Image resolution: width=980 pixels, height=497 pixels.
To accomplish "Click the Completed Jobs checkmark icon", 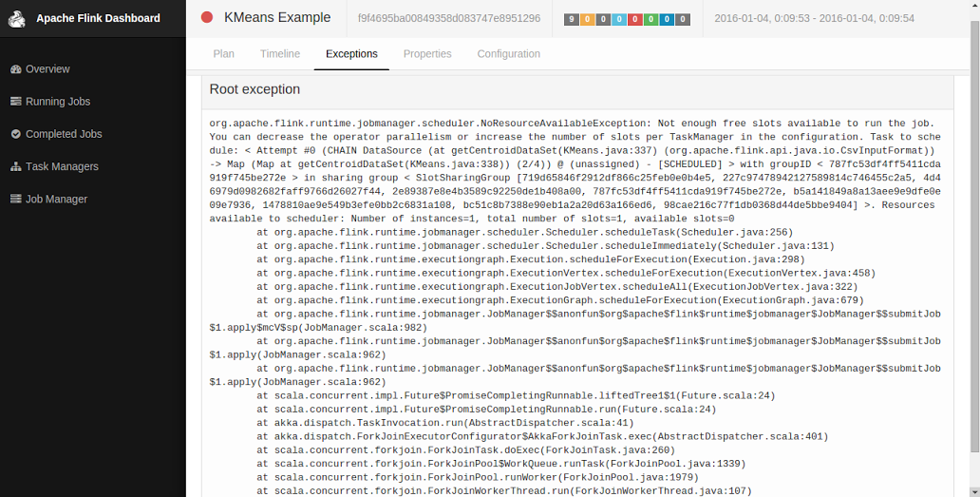I will coord(15,134).
